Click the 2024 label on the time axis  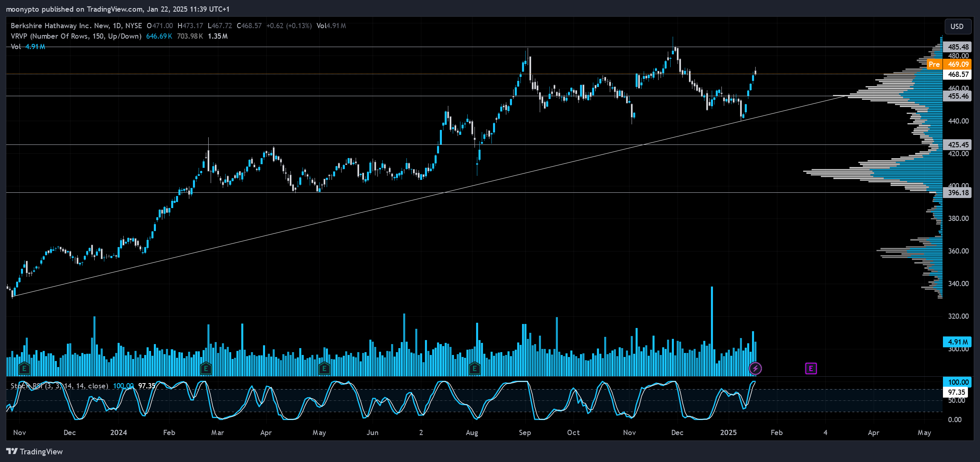point(118,433)
